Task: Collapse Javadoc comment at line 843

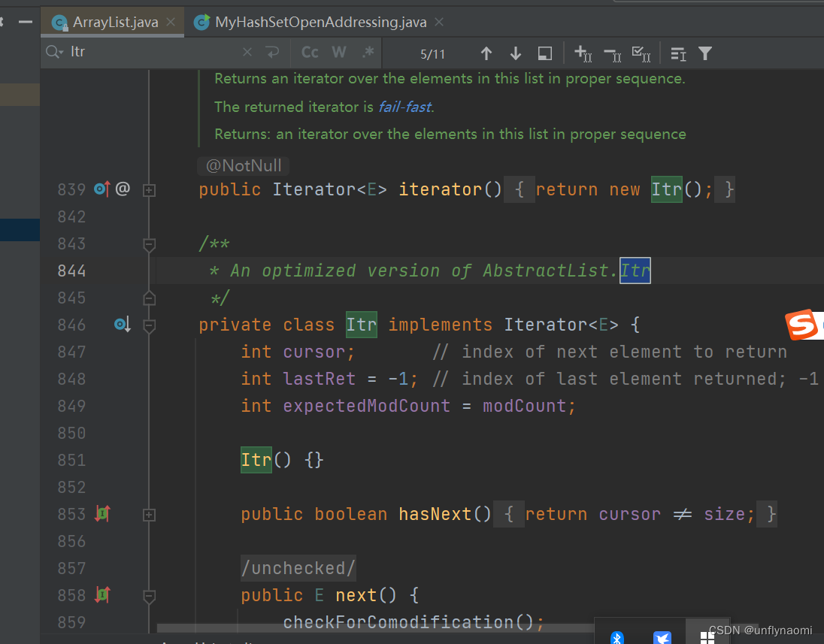Action: tap(150, 244)
